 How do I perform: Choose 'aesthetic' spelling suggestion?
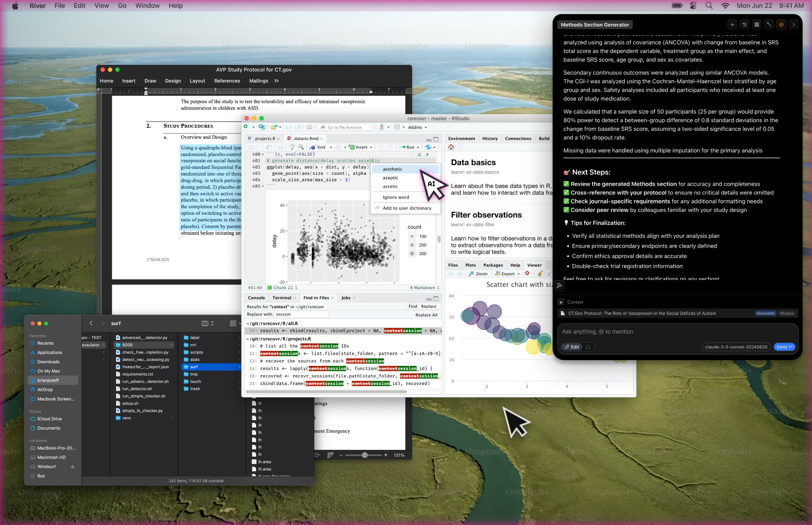point(406,169)
